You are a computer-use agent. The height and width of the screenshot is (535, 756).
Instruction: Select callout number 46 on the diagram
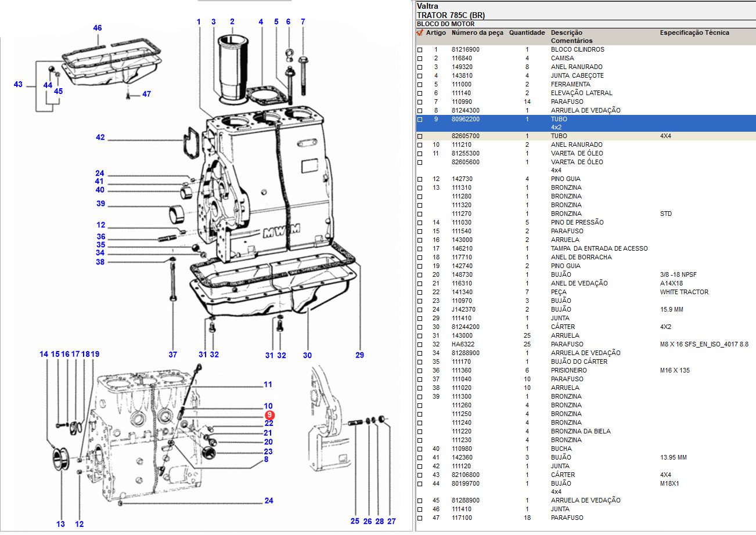[x=97, y=28]
